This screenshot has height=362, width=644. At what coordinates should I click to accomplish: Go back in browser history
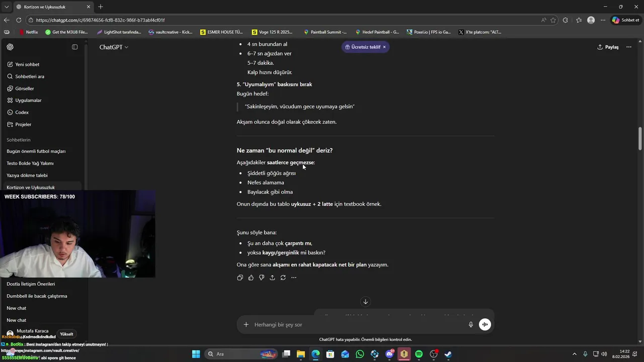pos(7,20)
